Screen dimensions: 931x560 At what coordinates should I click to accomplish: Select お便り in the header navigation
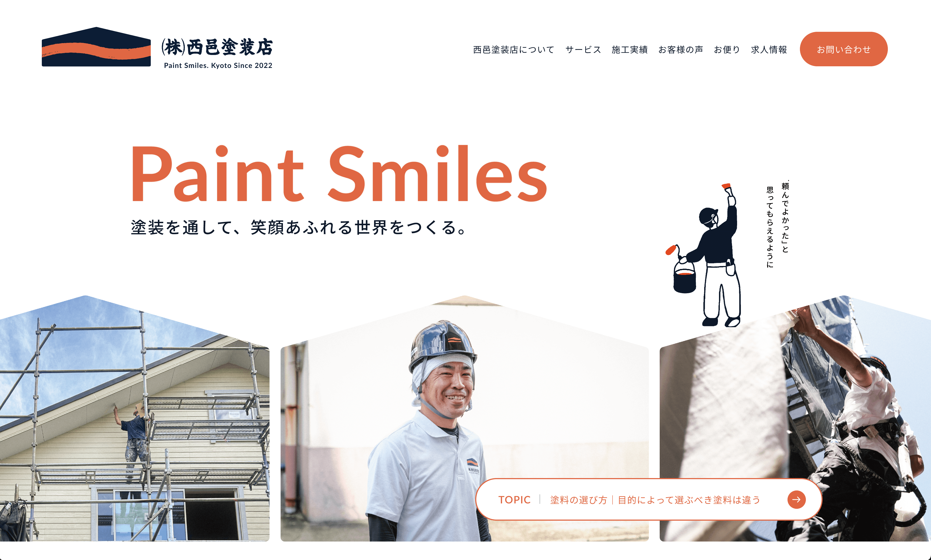(x=727, y=49)
